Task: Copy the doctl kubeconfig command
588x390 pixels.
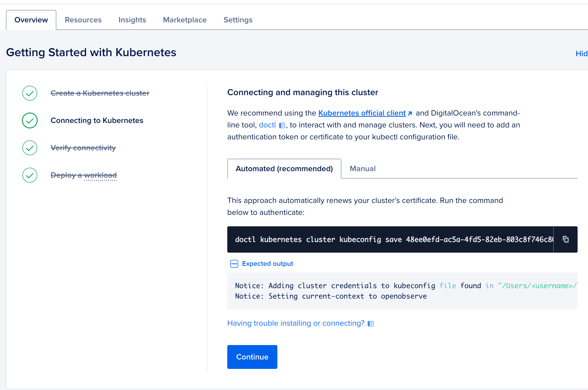Action: pyautogui.click(x=565, y=239)
